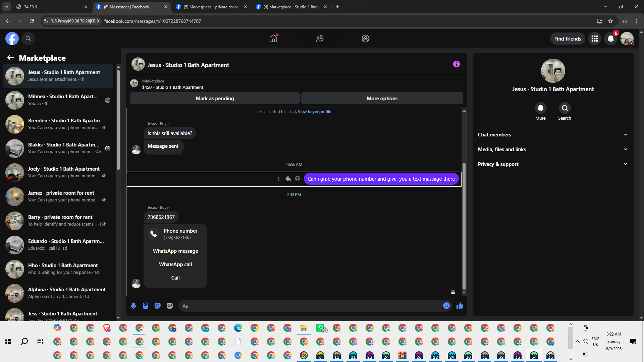Expand Media, files and links section
644x362 pixels.
coord(553,149)
